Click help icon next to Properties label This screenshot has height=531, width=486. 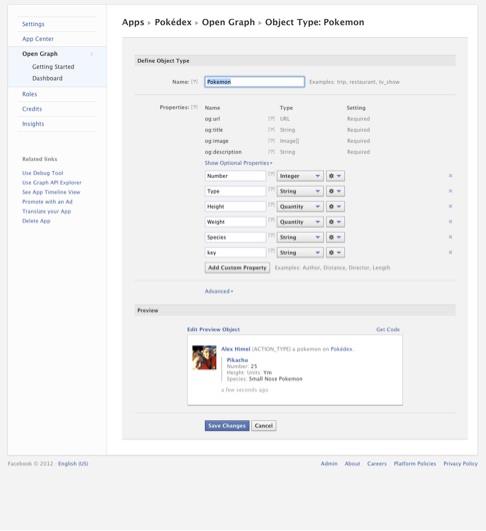coord(194,107)
